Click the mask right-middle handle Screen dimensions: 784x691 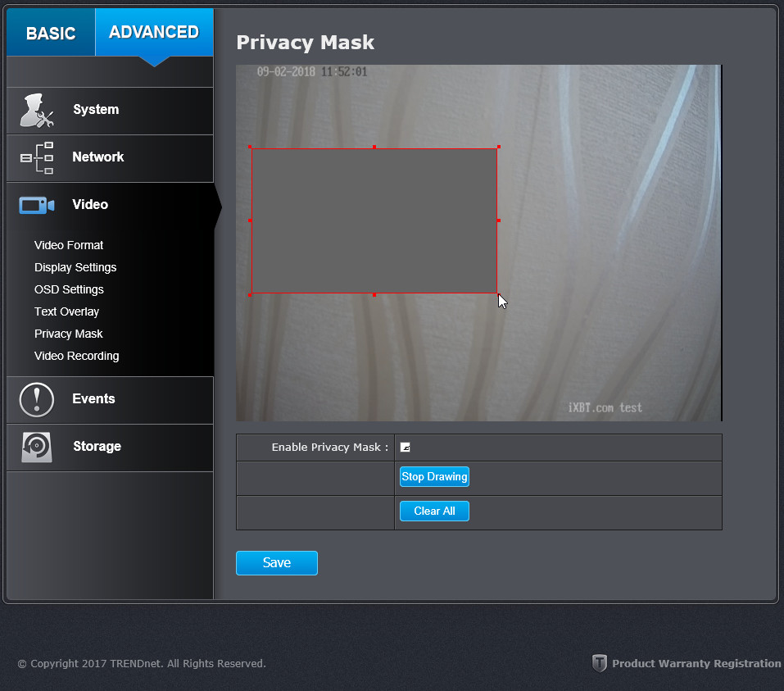pyautogui.click(x=499, y=220)
